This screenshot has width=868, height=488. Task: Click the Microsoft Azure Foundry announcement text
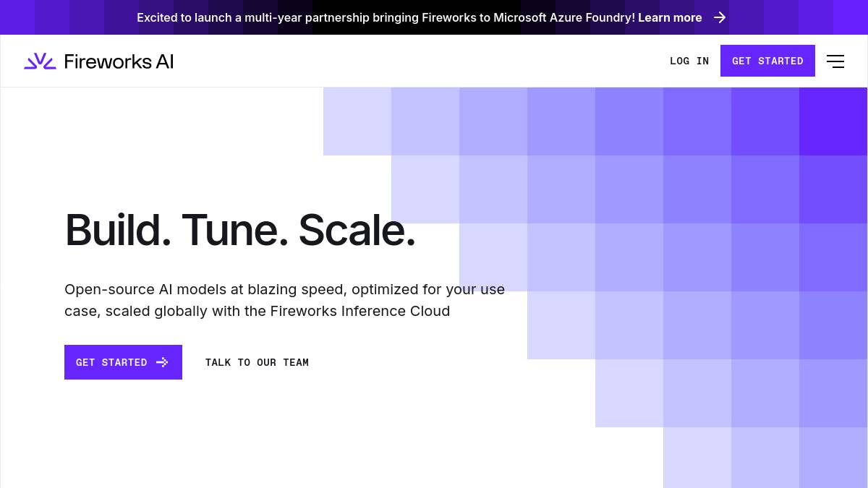386,17
